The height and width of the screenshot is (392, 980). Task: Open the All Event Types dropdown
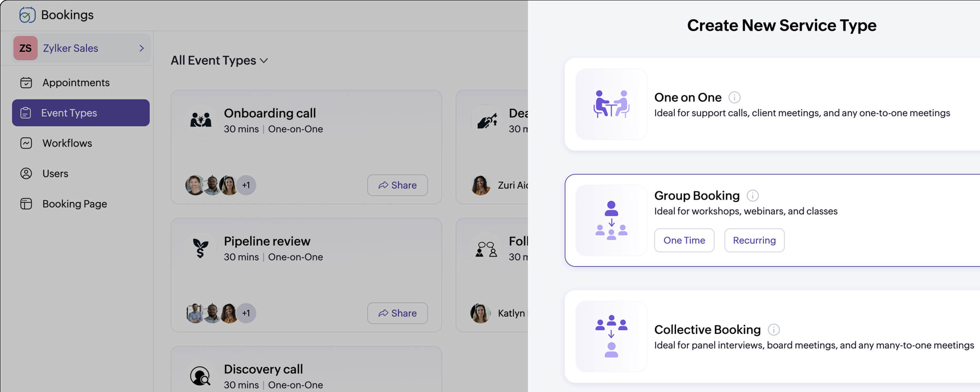point(219,60)
